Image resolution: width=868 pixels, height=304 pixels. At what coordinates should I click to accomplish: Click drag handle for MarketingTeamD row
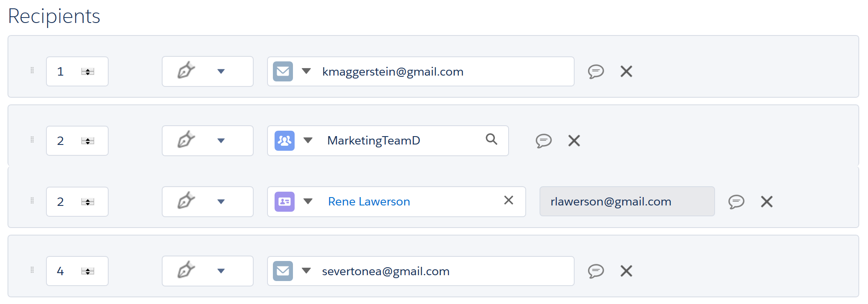(x=32, y=140)
